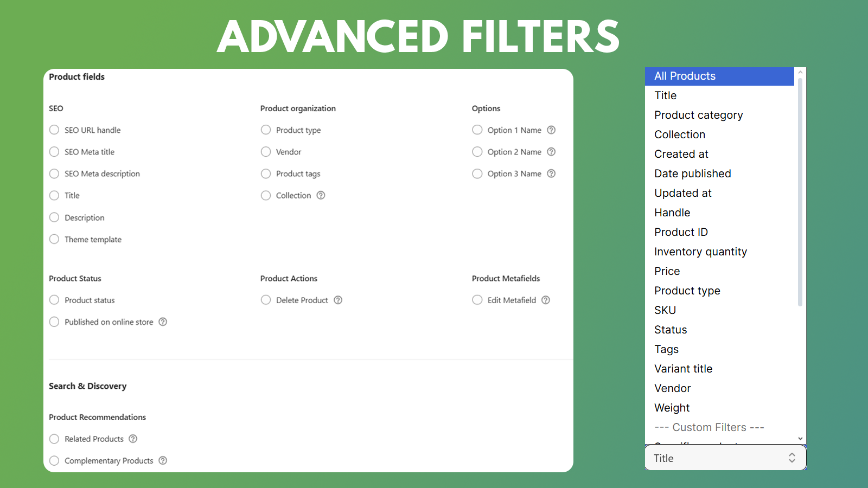The width and height of the screenshot is (868, 488).
Task: Select the Variant title filter entry
Action: tap(683, 369)
